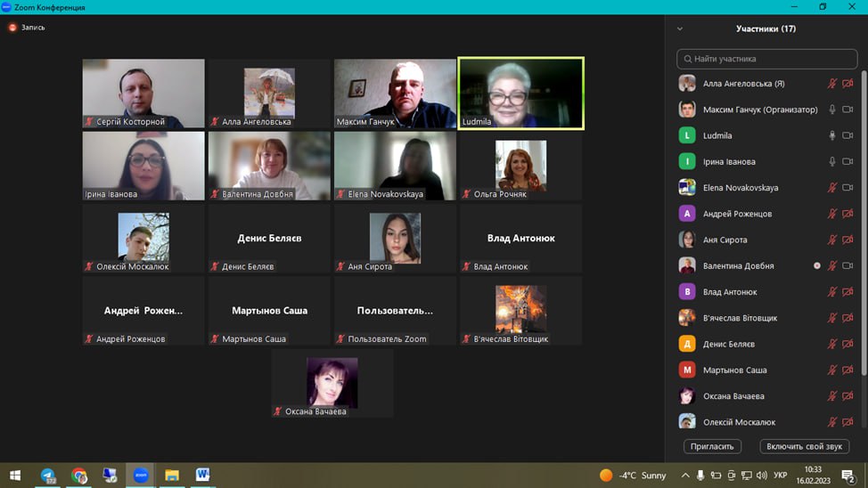Screen dimensions: 868x488
Task: Click disabled camera icon for Влад Антонюк
Action: tap(848, 291)
